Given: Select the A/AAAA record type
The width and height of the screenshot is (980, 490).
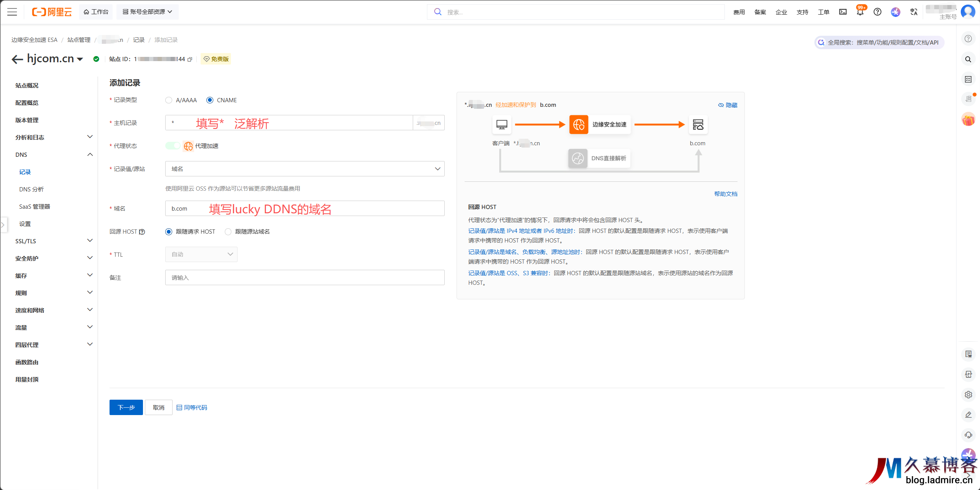Looking at the screenshot, I should tap(169, 100).
